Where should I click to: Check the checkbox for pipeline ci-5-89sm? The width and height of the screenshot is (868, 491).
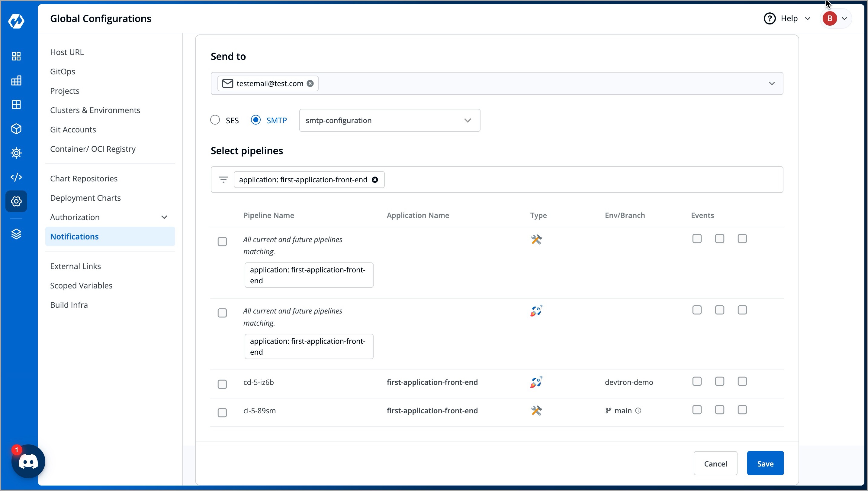(222, 413)
